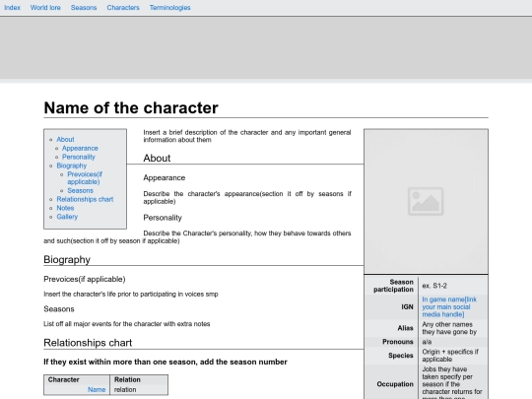Select the Occupation infobox label
The width and height of the screenshot is (532, 399).
pyautogui.click(x=395, y=384)
